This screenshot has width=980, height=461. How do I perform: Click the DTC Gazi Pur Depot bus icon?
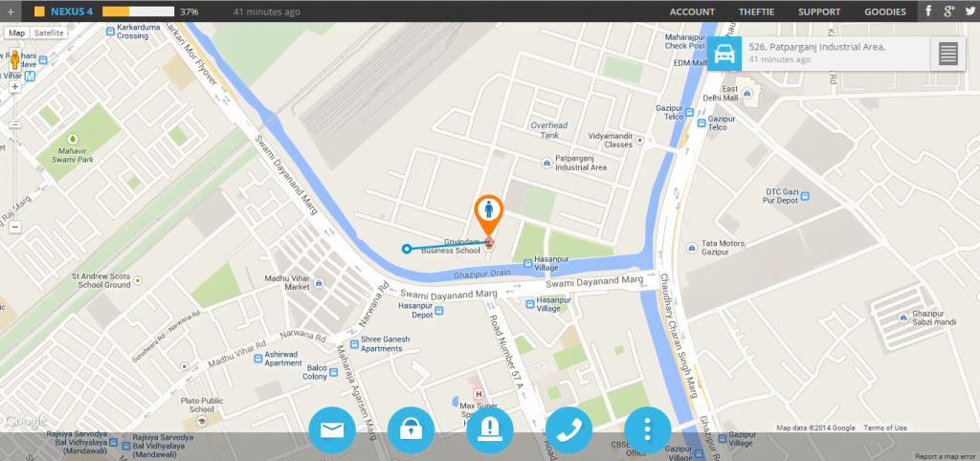[x=805, y=196]
